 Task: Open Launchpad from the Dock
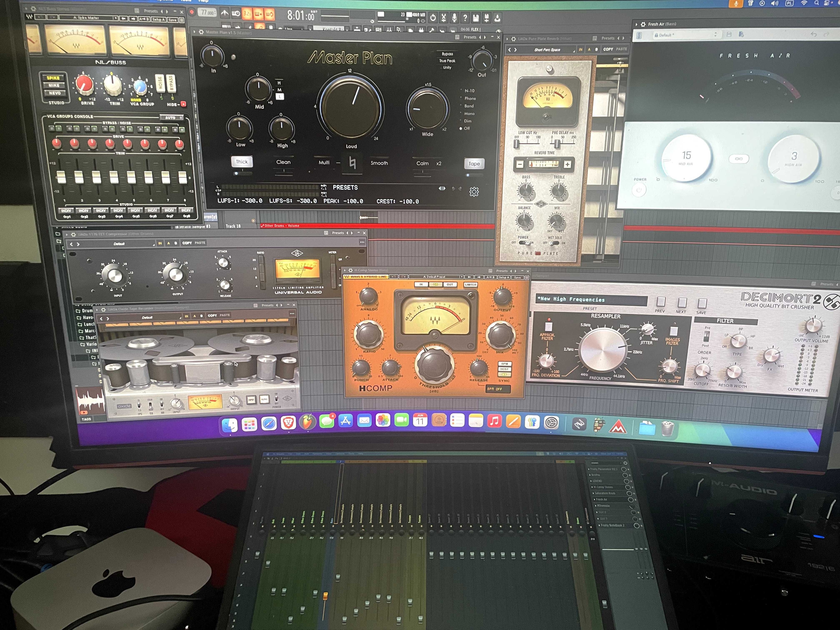tap(249, 424)
